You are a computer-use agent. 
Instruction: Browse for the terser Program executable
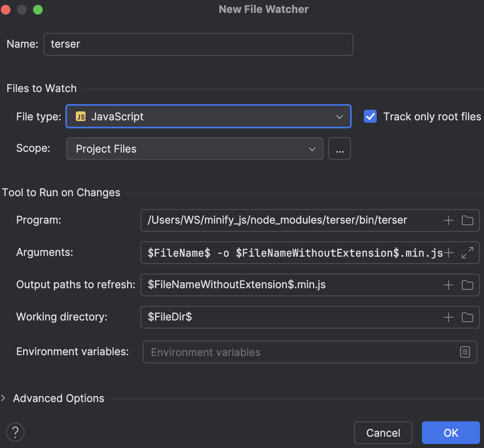(x=467, y=220)
